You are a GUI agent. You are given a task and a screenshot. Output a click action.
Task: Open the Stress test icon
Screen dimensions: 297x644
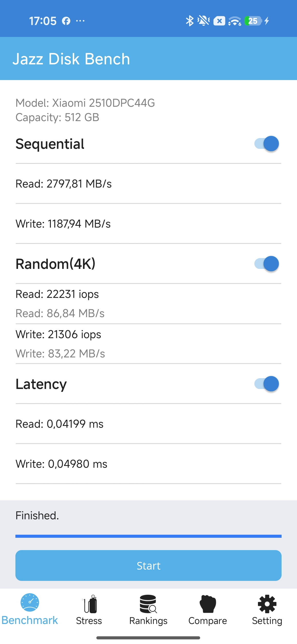tap(89, 604)
